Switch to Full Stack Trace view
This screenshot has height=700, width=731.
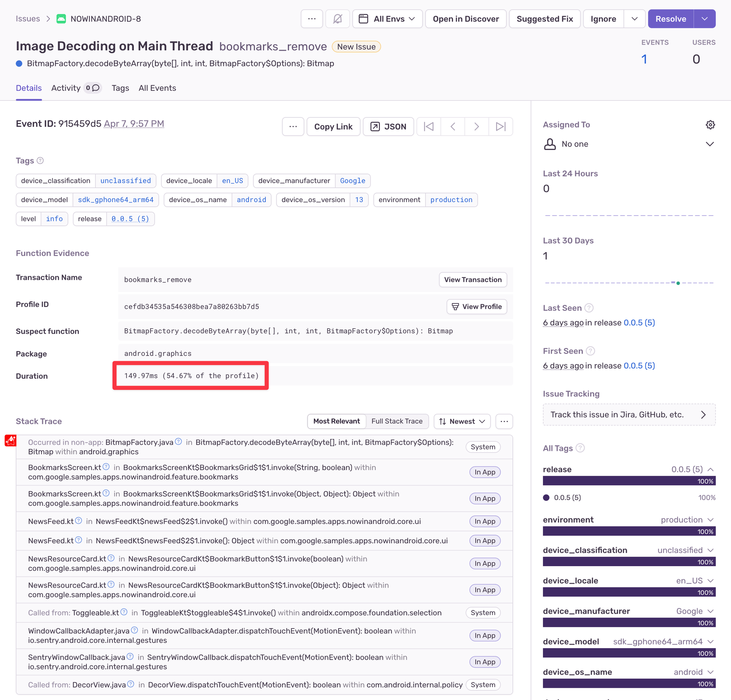click(397, 421)
